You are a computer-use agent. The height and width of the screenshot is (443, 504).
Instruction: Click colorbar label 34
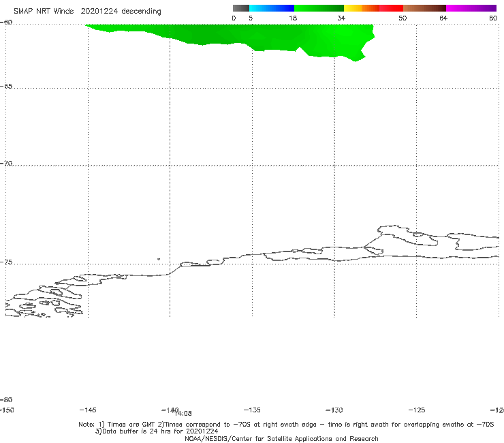(341, 18)
